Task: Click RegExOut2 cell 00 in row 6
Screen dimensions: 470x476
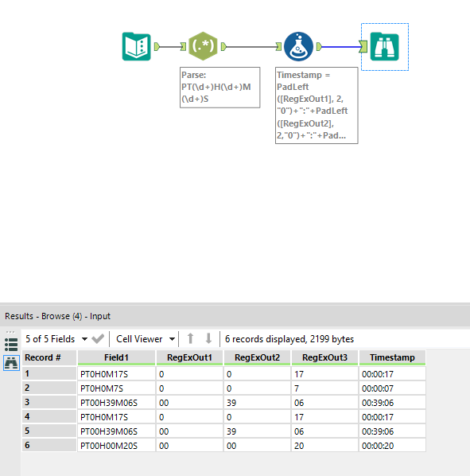Action: pyautogui.click(x=257, y=446)
